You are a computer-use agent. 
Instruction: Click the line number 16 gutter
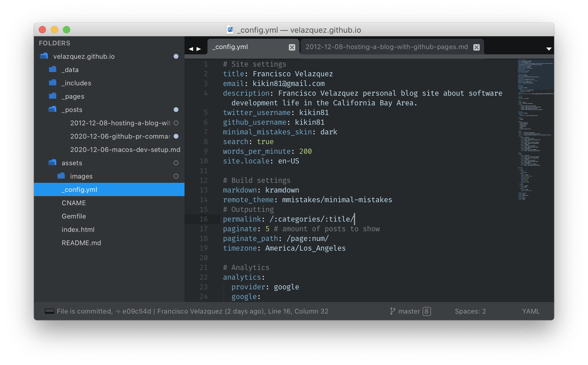206,219
